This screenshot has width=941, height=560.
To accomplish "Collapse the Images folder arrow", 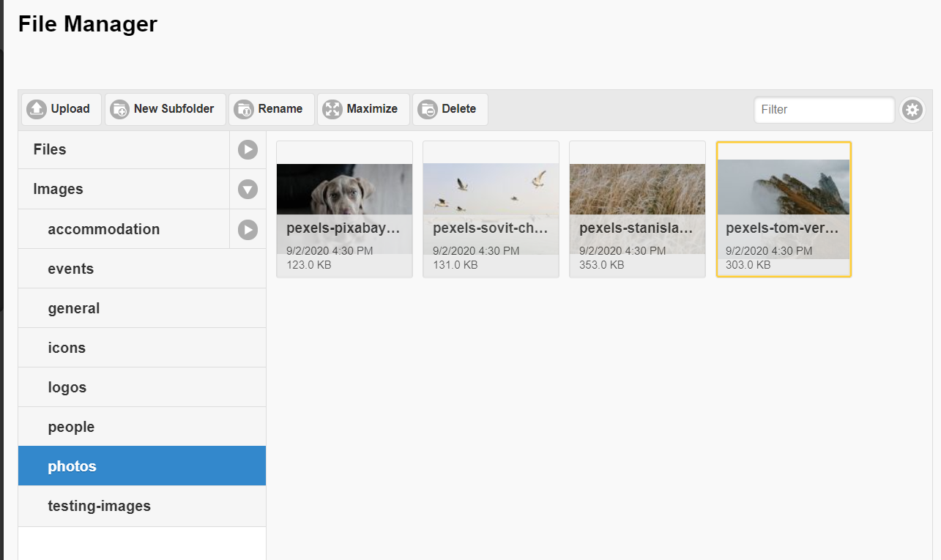I will [248, 190].
